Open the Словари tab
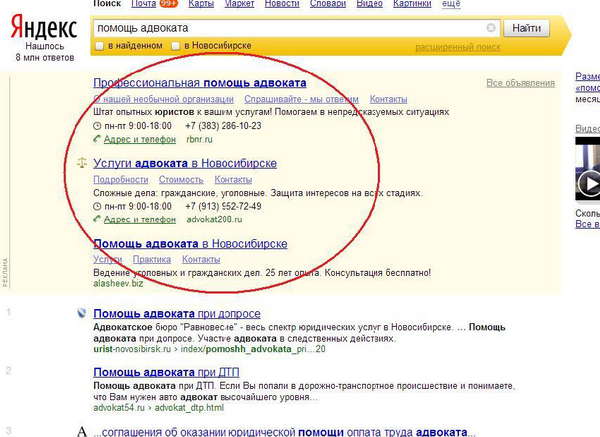The image size is (600, 437). pyautogui.click(x=328, y=3)
